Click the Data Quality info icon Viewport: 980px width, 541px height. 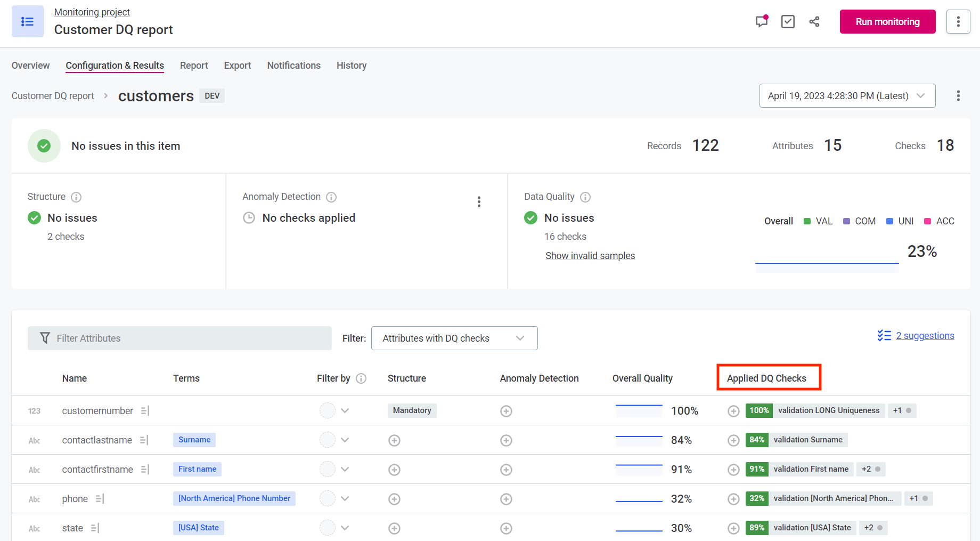point(585,197)
